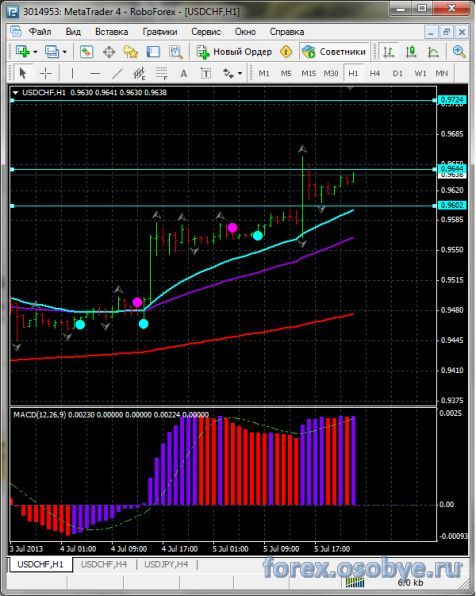Pick the vertical line drawing tool

point(72,73)
